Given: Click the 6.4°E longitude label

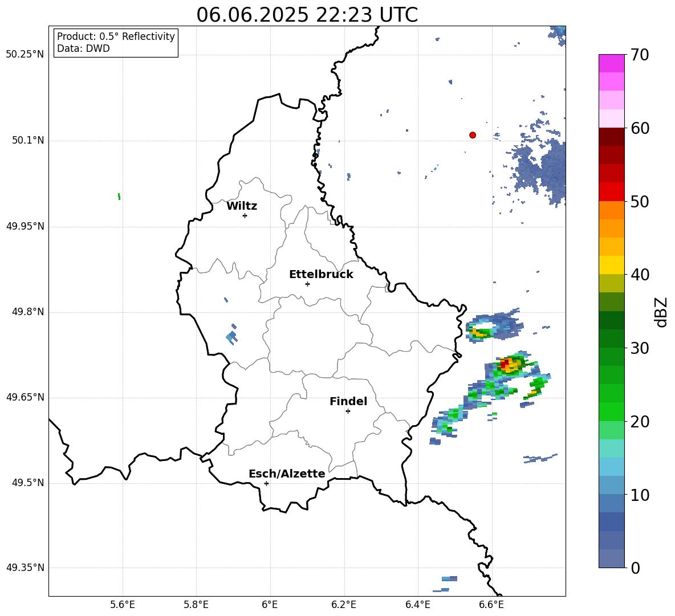Looking at the screenshot, I should coord(417,605).
